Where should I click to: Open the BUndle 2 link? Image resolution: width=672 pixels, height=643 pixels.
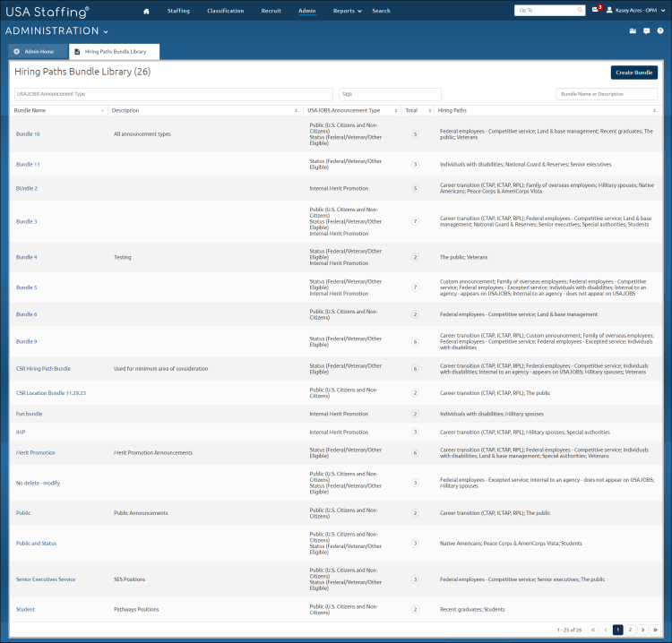tap(27, 188)
